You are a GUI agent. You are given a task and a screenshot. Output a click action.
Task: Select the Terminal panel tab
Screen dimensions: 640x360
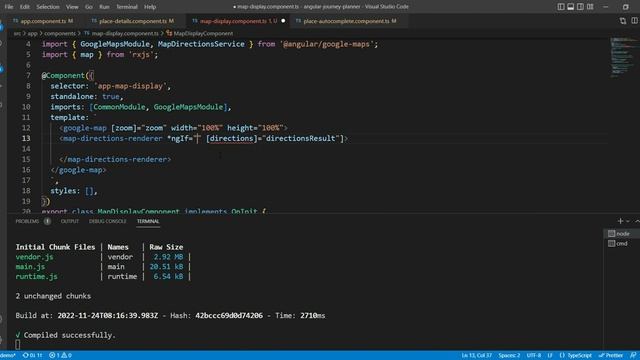pos(148,221)
